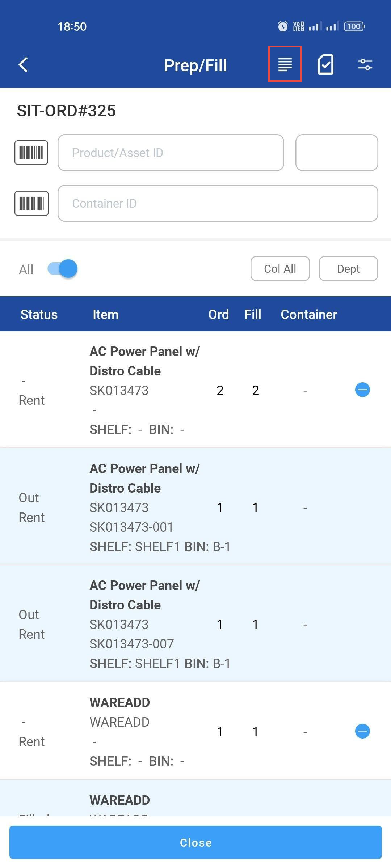Screen dimensions: 391x868
Task: Click inside the Product/Asset ID input field
Action: pos(170,152)
